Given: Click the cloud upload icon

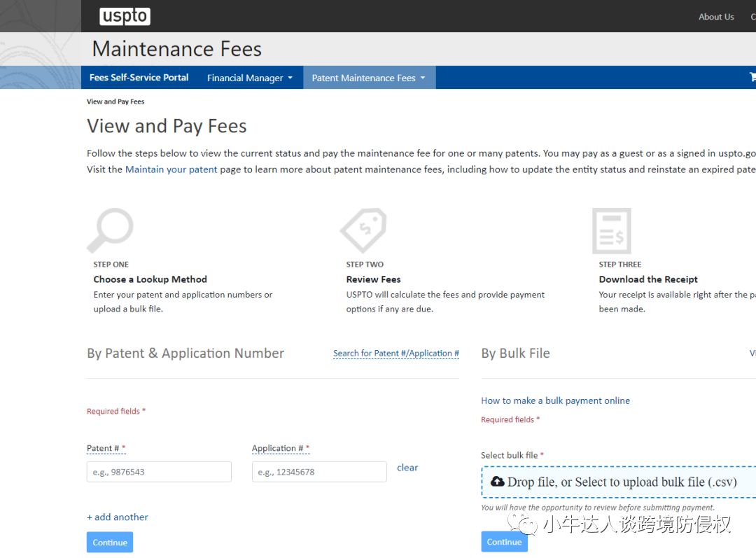Looking at the screenshot, I should 498,481.
